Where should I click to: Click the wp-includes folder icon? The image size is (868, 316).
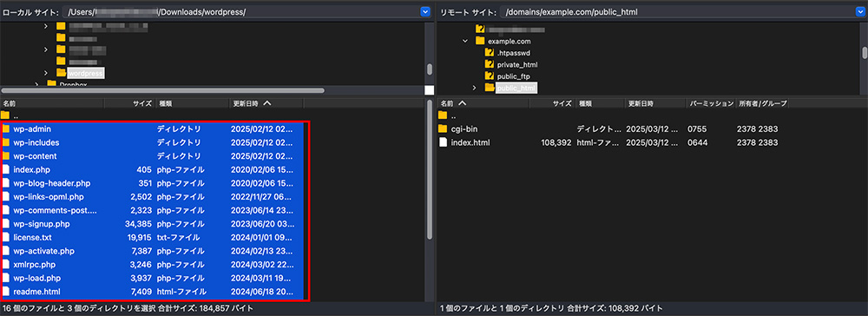(6, 142)
